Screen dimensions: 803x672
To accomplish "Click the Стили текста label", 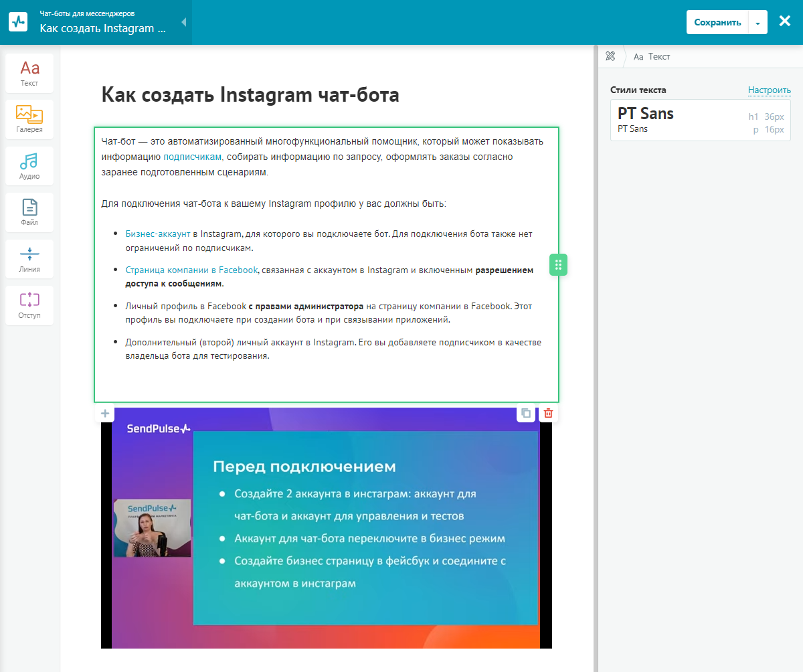I will (638, 90).
